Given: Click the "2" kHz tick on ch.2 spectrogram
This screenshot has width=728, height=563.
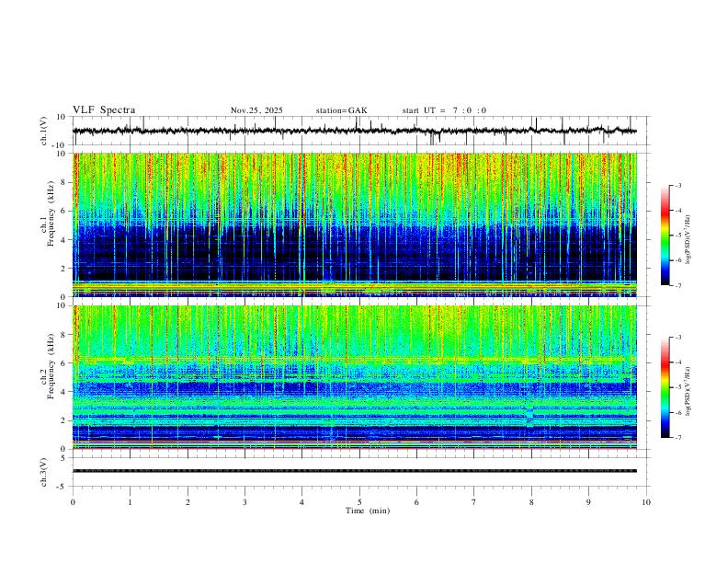Looking at the screenshot, I should tap(63, 420).
